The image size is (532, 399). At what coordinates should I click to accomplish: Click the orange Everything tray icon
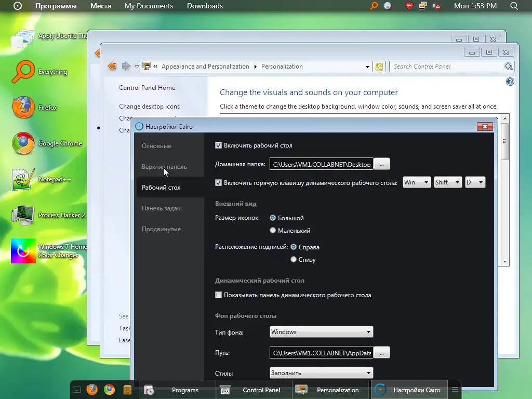[374, 6]
